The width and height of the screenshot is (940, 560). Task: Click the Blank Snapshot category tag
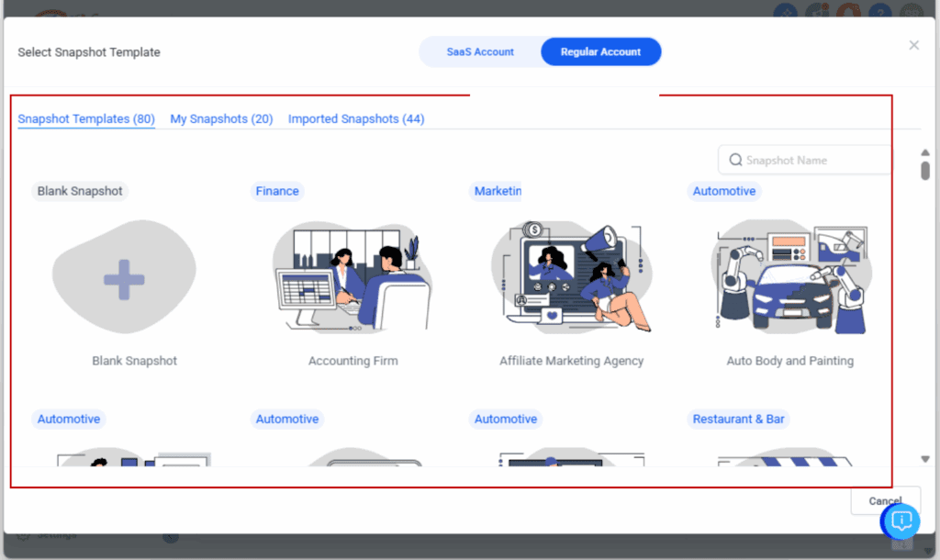point(80,191)
